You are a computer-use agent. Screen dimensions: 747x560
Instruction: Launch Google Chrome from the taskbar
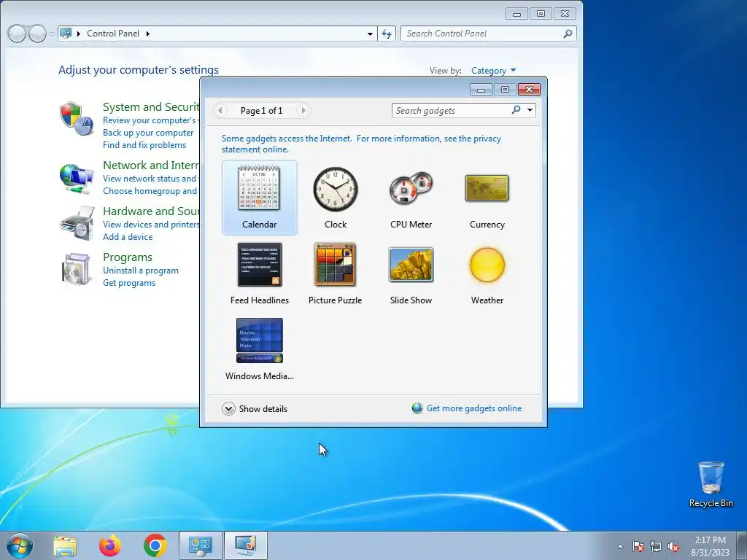pos(155,545)
